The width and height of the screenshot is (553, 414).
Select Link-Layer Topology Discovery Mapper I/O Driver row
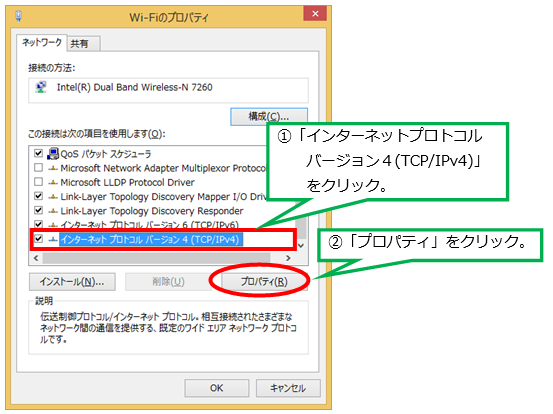(x=163, y=196)
